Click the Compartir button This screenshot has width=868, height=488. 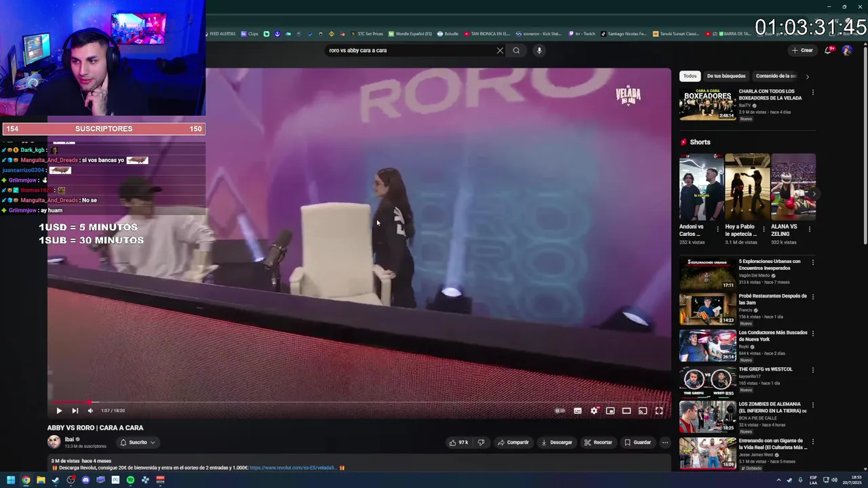(513, 443)
